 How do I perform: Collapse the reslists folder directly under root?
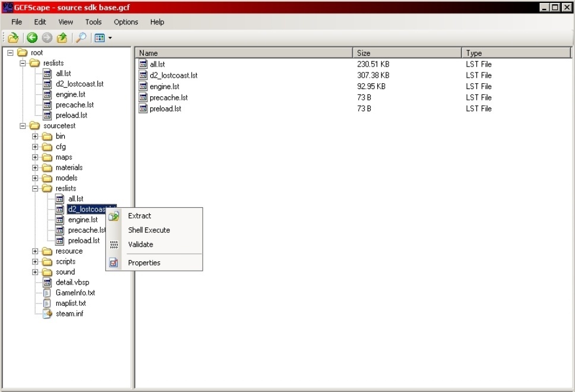23,63
